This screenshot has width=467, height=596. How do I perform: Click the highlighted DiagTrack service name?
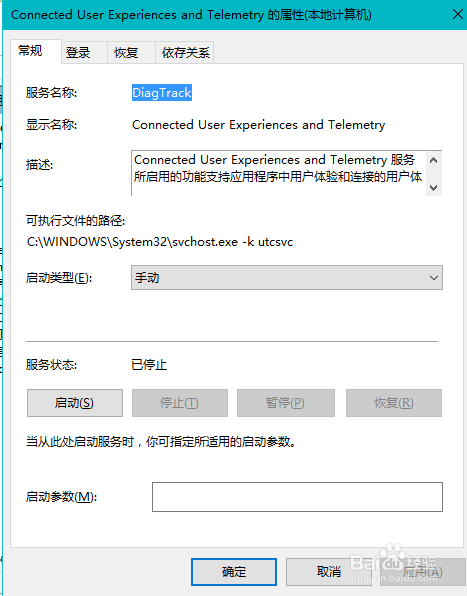click(162, 93)
